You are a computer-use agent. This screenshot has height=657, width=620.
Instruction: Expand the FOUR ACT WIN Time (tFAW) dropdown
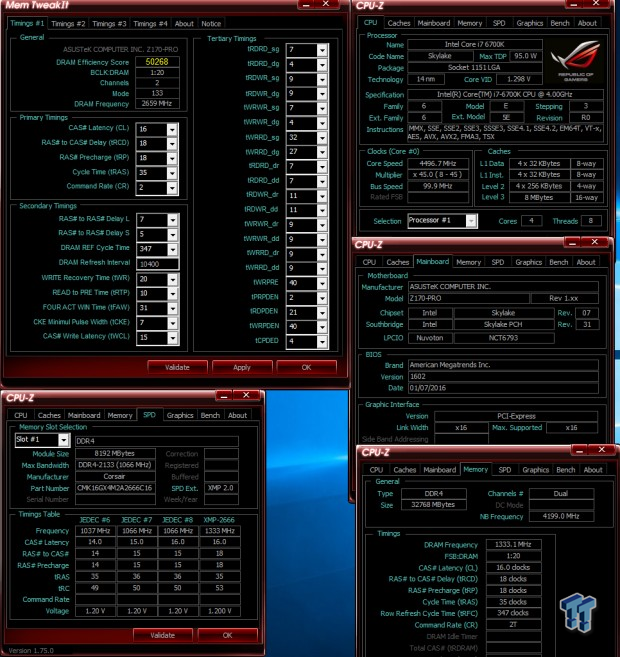tap(172, 309)
